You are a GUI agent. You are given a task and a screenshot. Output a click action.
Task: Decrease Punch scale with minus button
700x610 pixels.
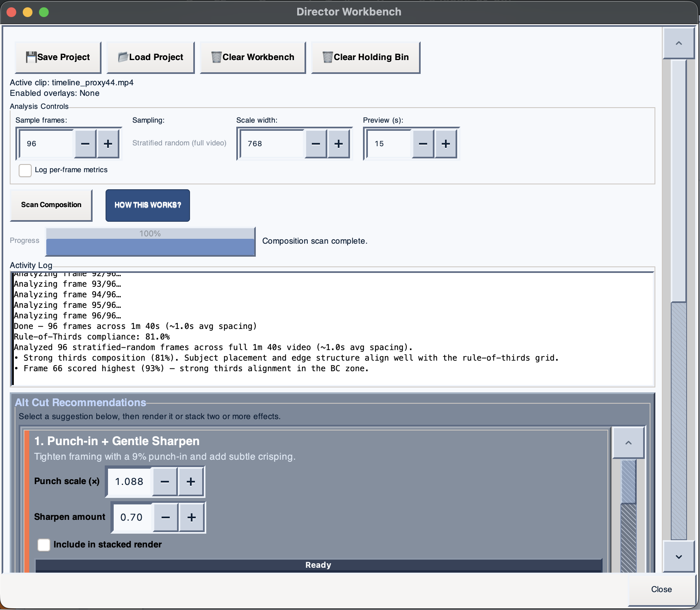click(165, 482)
